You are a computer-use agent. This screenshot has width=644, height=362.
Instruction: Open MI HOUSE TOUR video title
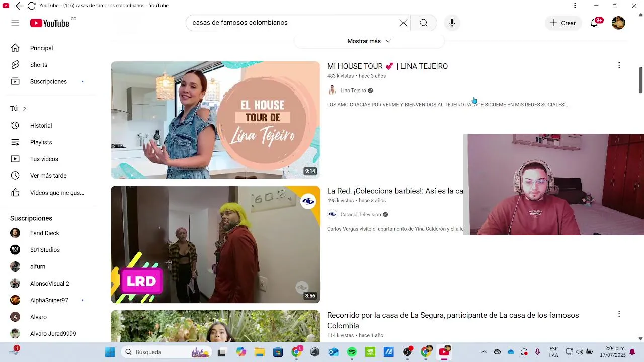point(387,66)
